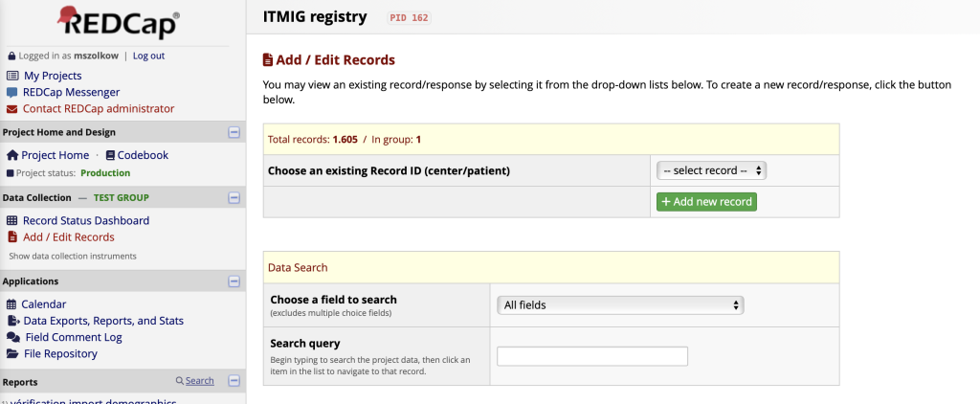
Task: Click the Add new record button
Action: [x=706, y=202]
